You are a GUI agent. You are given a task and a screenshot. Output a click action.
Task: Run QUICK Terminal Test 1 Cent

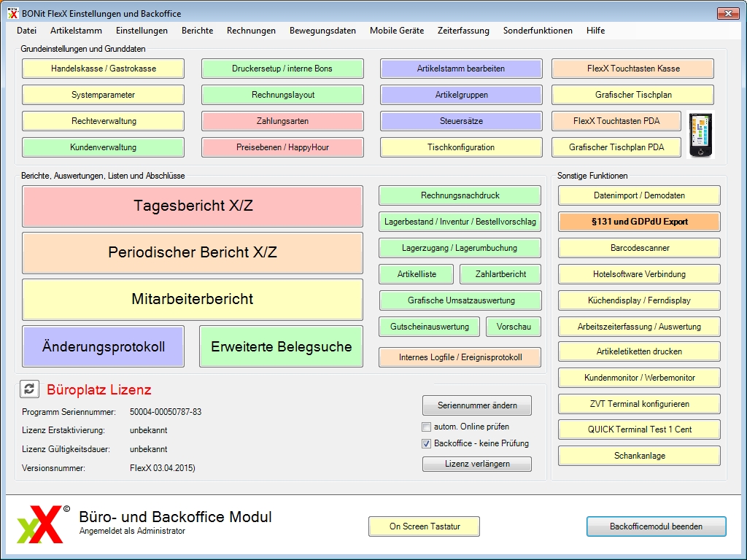tap(639, 429)
